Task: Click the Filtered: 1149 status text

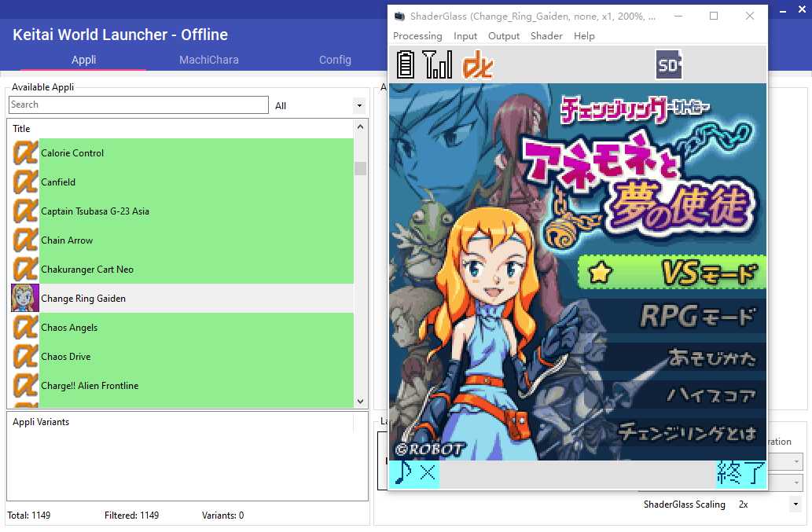Action: [131, 515]
